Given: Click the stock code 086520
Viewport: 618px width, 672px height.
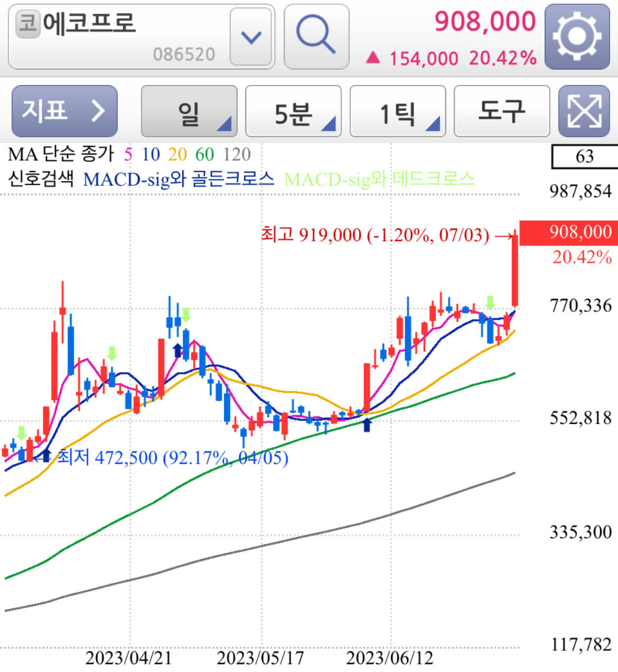Looking at the screenshot, I should point(184,54).
